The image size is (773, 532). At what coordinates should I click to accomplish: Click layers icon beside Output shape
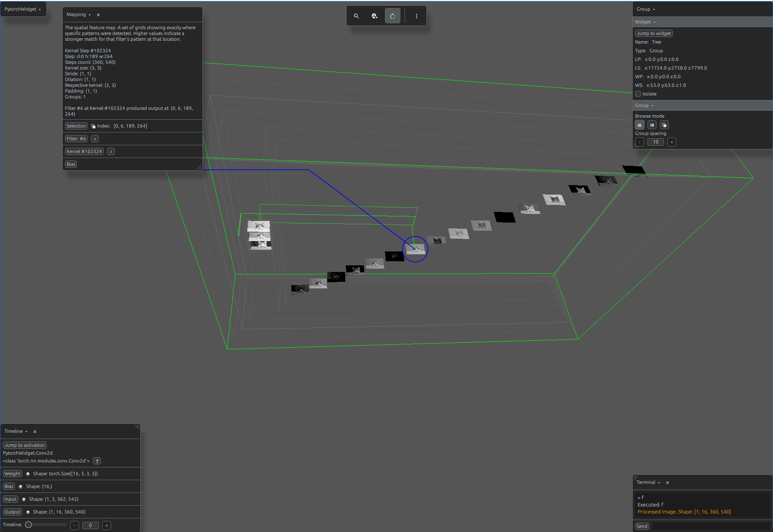(x=28, y=512)
